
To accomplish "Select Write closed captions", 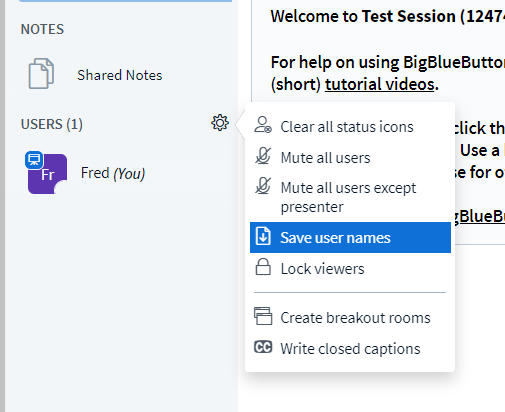I will pos(350,349).
